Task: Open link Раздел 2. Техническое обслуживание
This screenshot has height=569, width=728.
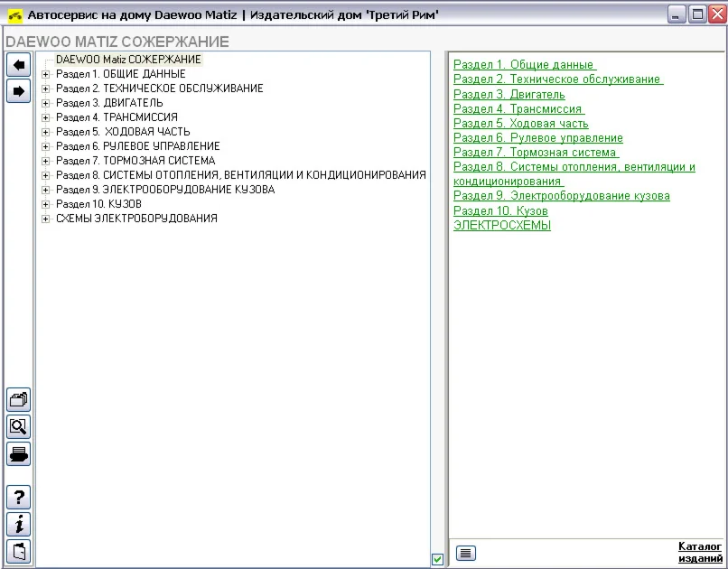Action: pos(558,79)
